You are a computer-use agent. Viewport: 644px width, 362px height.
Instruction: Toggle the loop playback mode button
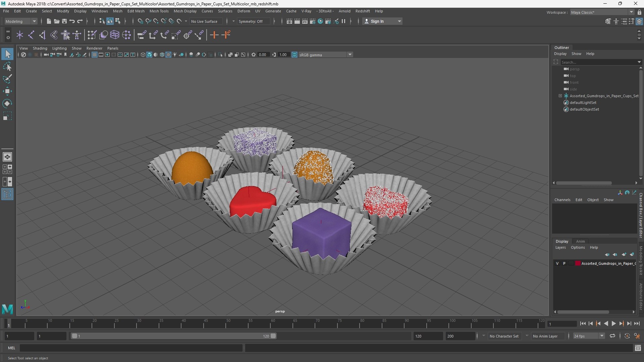point(612,336)
